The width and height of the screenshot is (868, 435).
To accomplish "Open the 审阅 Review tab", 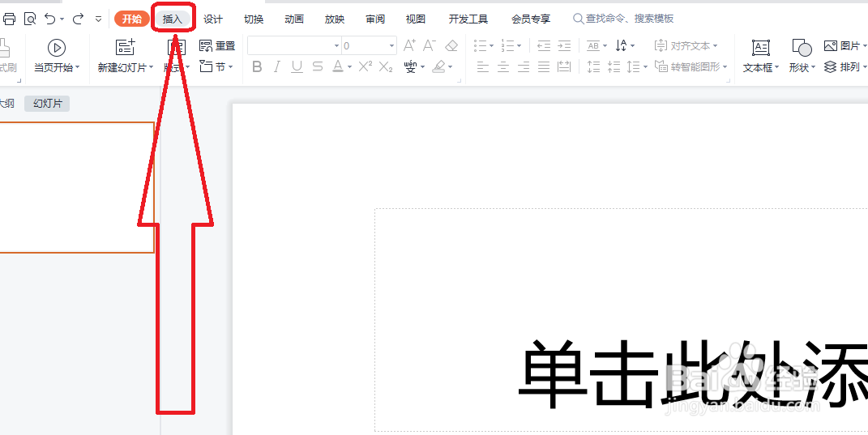I will point(374,19).
